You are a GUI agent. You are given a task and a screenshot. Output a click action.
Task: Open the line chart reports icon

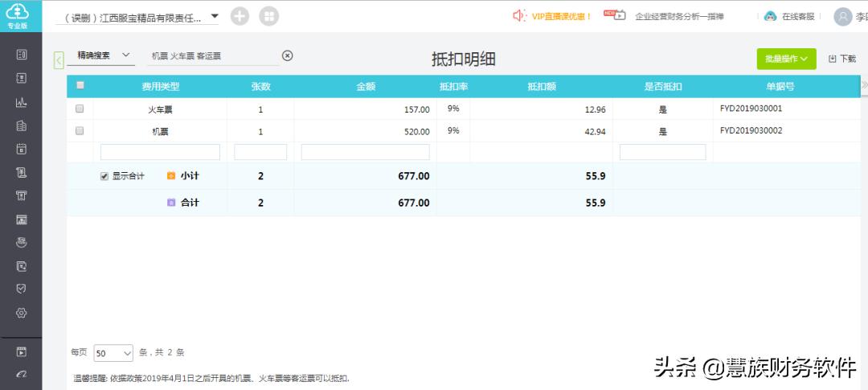click(x=21, y=102)
